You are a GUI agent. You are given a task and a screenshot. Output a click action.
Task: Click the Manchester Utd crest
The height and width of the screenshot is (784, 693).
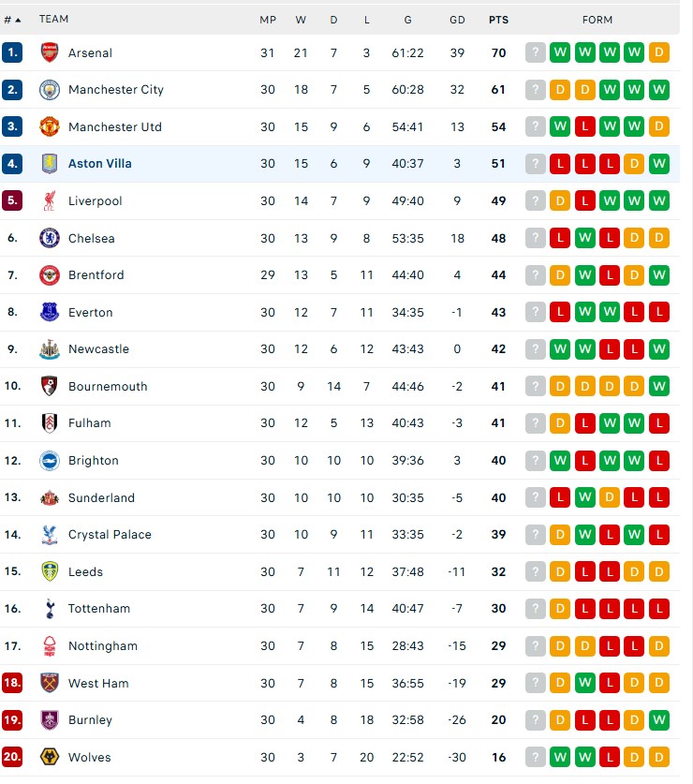coord(49,126)
